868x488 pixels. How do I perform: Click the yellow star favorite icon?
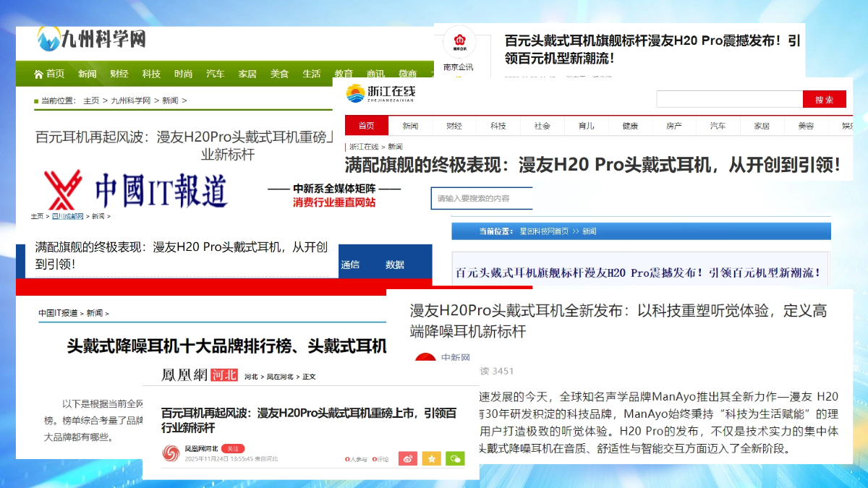click(x=431, y=458)
